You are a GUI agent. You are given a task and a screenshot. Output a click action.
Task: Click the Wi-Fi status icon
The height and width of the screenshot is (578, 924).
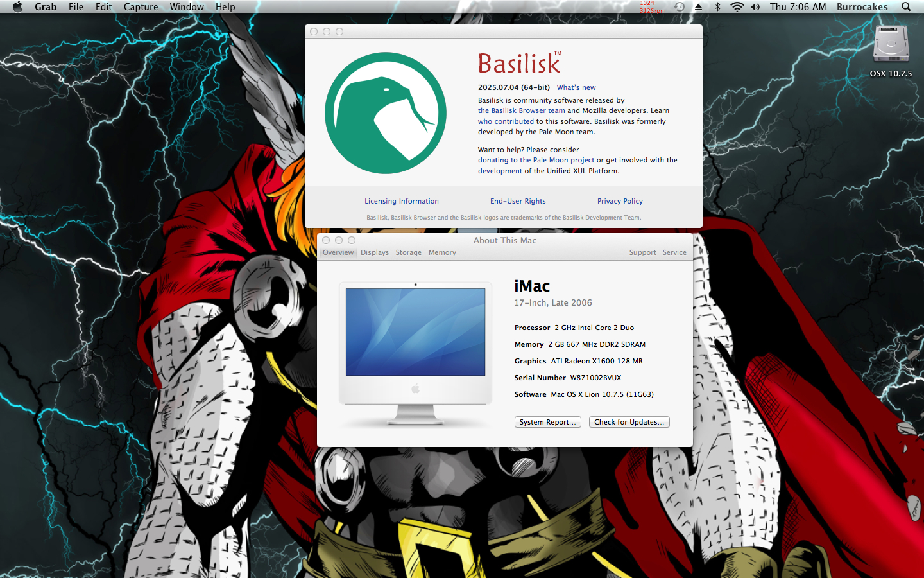click(737, 6)
